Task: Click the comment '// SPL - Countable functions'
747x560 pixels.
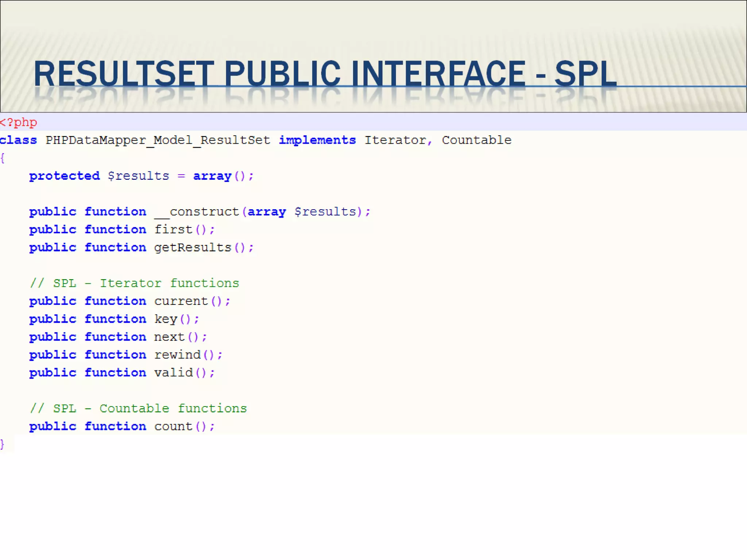Action: pos(139,408)
